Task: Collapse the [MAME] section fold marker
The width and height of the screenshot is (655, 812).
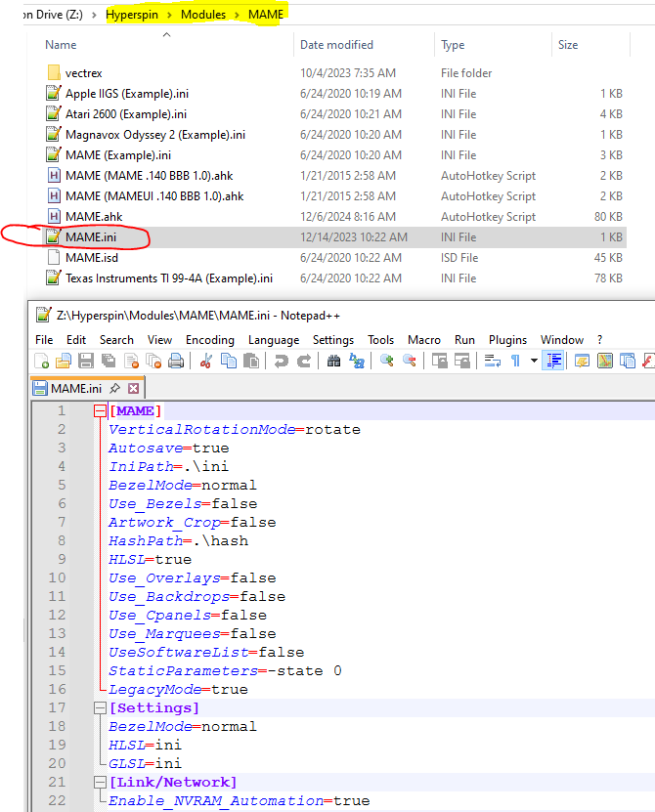Action: 99,411
